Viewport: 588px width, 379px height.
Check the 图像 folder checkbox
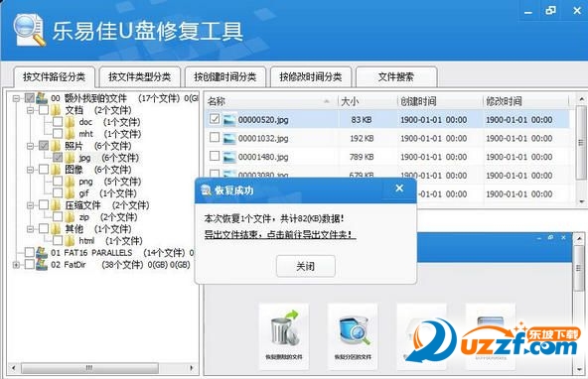point(44,170)
